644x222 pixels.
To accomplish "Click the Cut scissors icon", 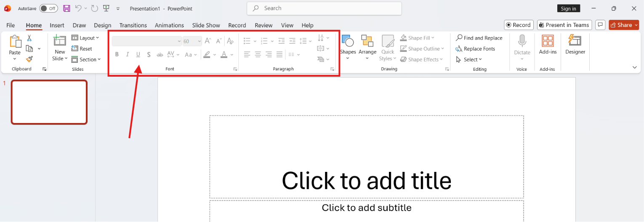I will (29, 38).
